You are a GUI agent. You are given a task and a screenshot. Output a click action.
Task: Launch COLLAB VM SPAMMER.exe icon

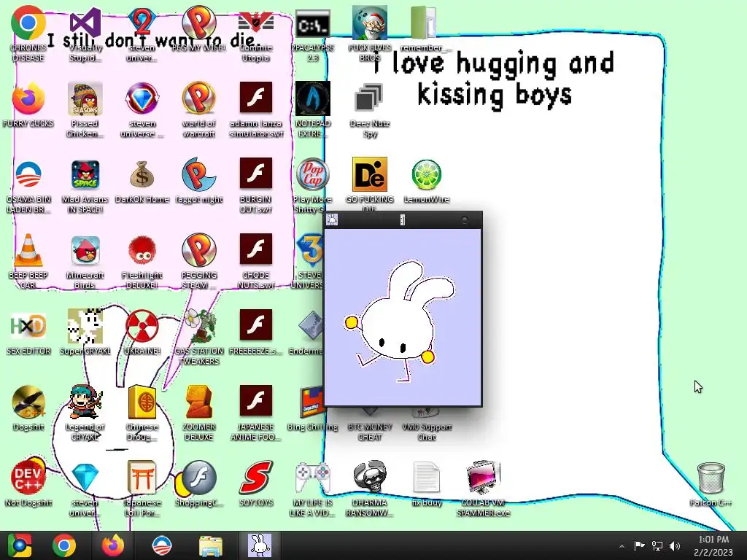483,477
